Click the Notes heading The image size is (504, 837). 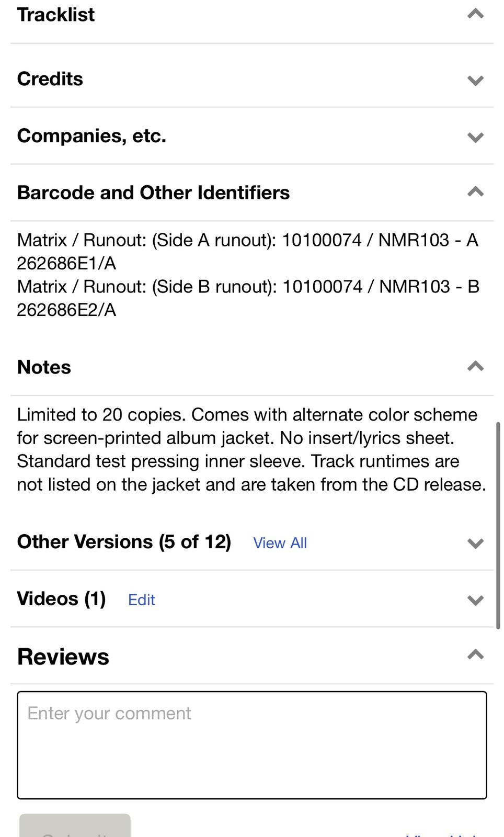[x=44, y=367]
